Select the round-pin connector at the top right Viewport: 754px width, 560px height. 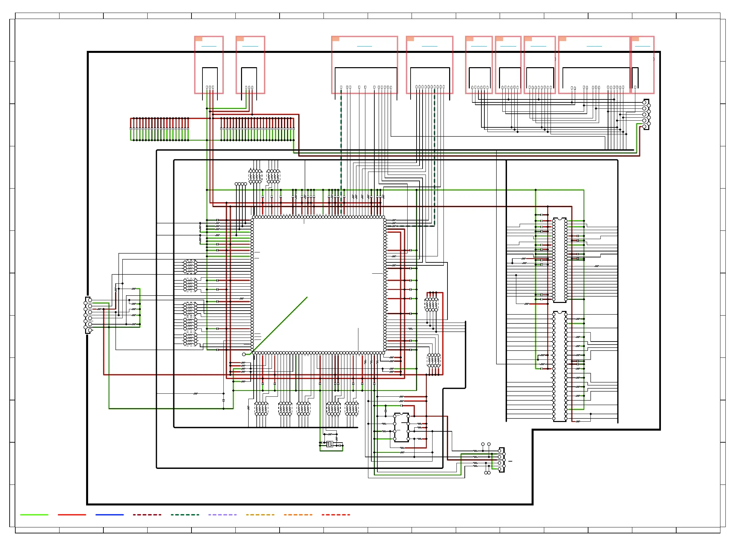pos(646,114)
